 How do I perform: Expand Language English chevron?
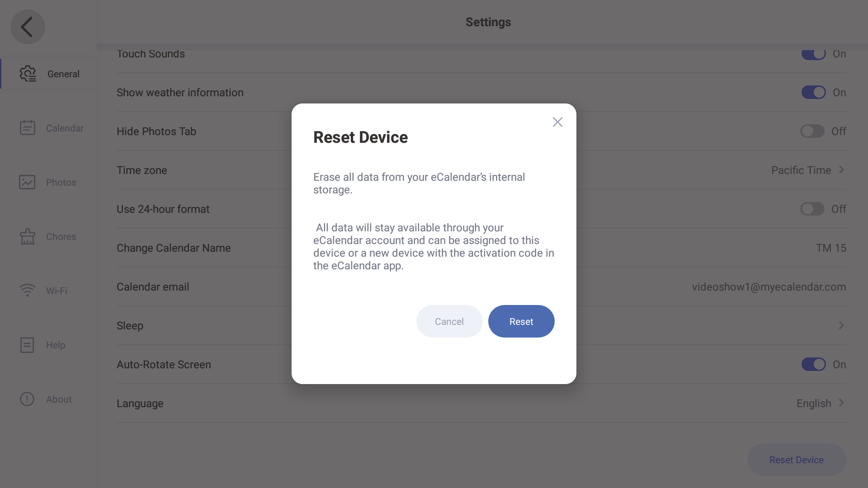pyautogui.click(x=841, y=403)
